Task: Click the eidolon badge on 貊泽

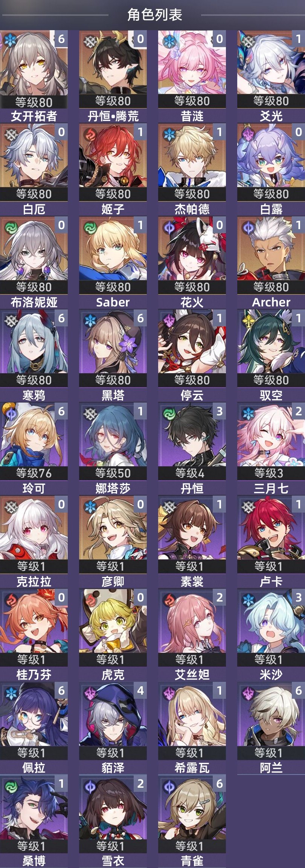Action: [140, 690]
